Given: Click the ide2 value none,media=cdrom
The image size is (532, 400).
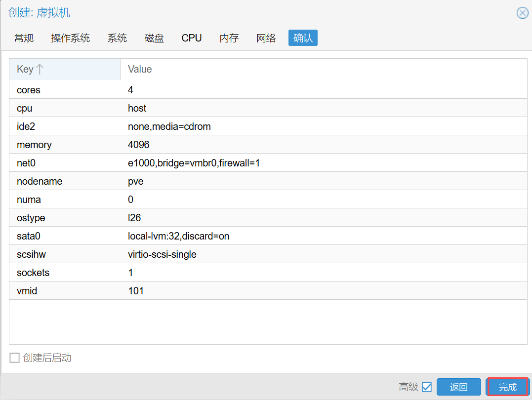Looking at the screenshot, I should (x=169, y=126).
